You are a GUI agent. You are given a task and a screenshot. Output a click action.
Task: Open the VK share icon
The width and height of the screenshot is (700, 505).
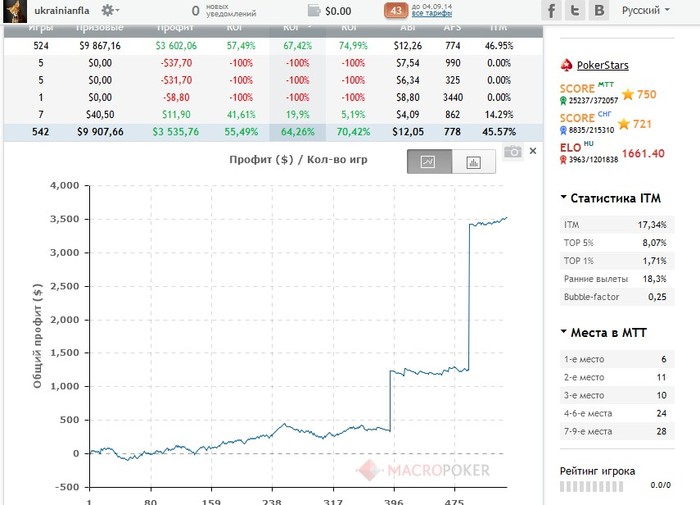click(x=599, y=10)
